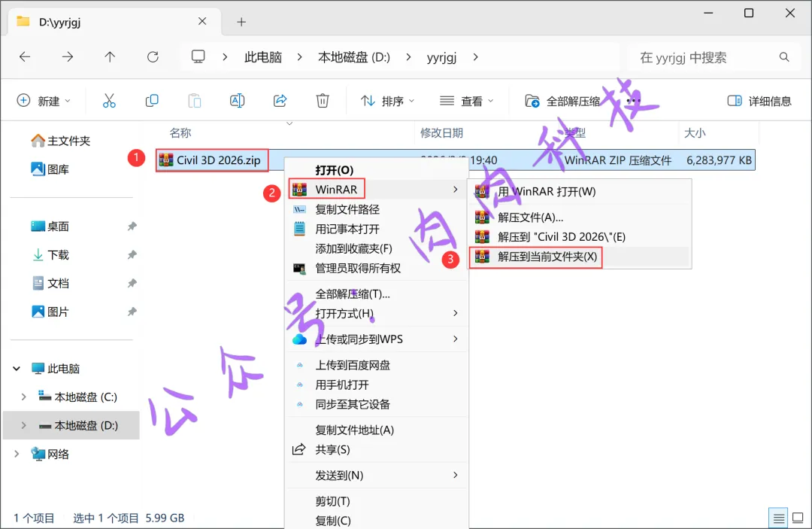
Task: Open 桌面 in quick access
Action: coord(50,226)
